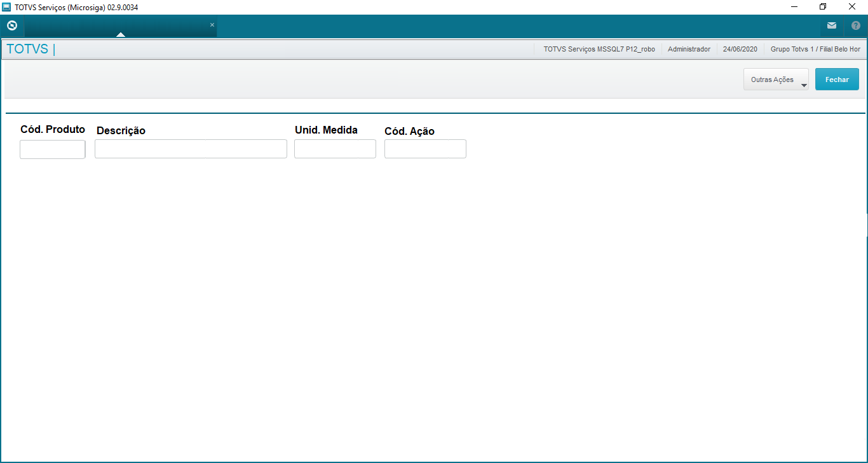Close the TOTVS Serviços window
The image size is (868, 463).
852,7
